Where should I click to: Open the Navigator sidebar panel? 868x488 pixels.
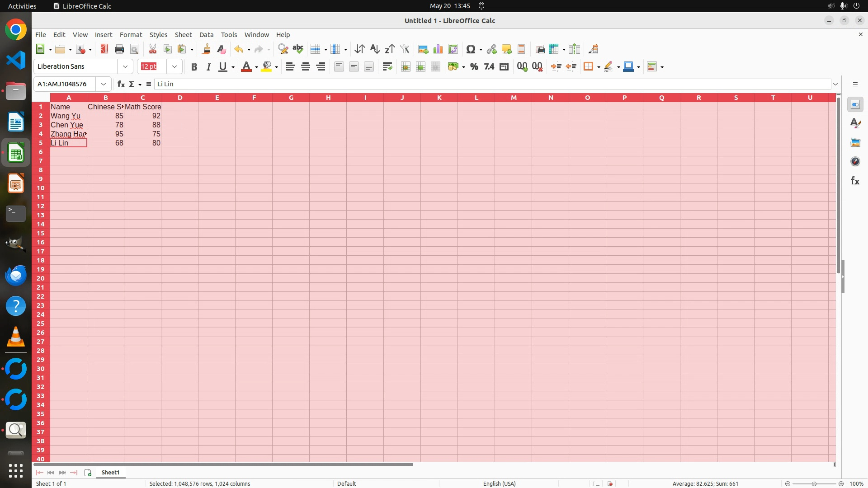coord(855,161)
